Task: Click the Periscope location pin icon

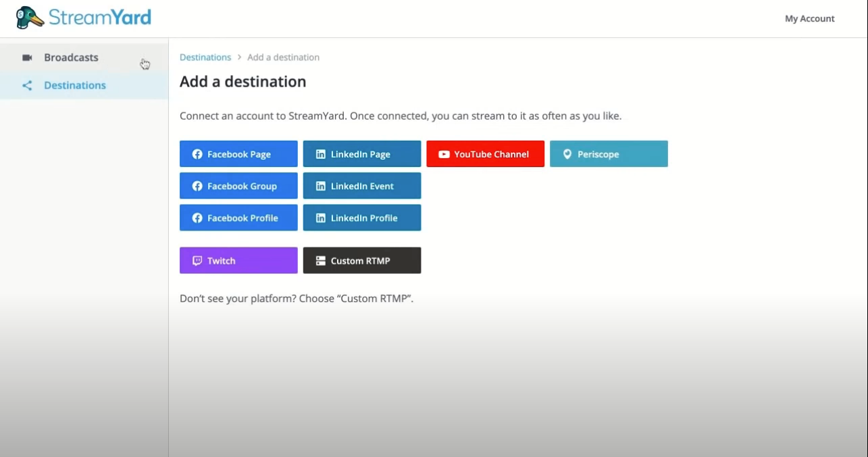Action: pos(567,154)
